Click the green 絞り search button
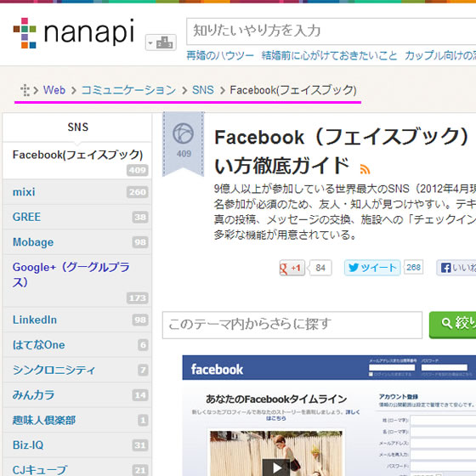Screen dimensions: 476x476 (452, 325)
